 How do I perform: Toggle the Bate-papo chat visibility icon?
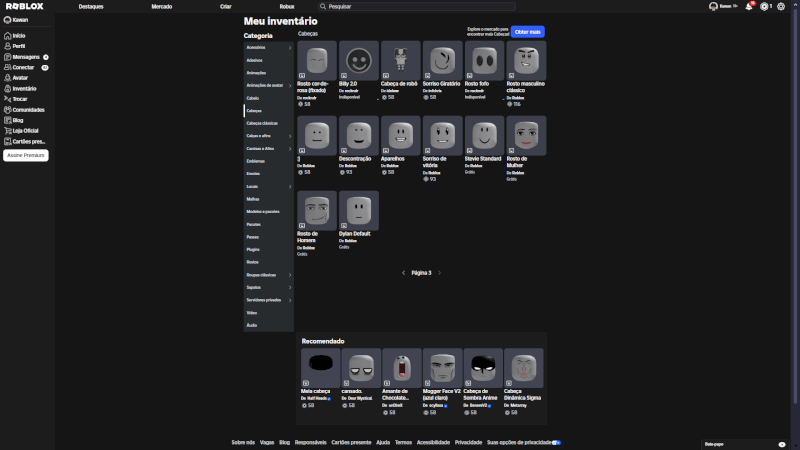782,444
